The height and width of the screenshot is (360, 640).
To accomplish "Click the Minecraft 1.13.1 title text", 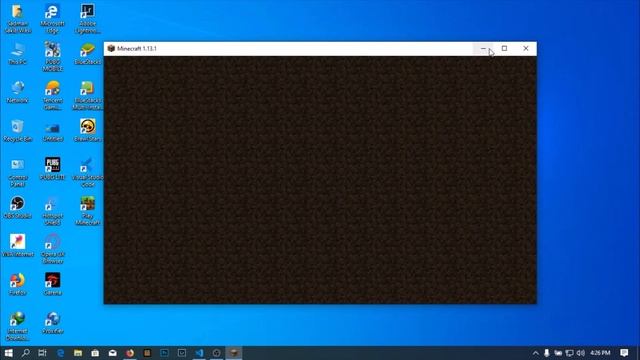I will (x=137, y=49).
